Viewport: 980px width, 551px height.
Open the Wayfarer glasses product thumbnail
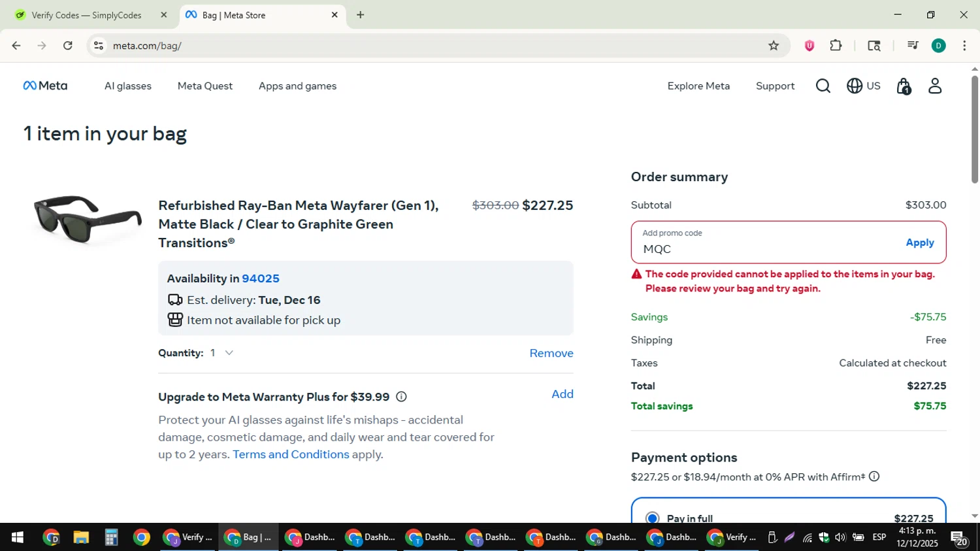click(87, 220)
